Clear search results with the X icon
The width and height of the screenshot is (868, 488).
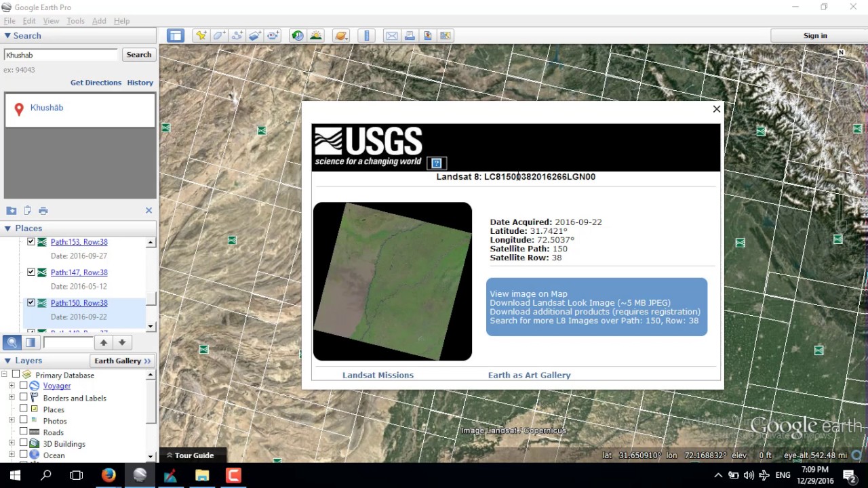(x=149, y=211)
